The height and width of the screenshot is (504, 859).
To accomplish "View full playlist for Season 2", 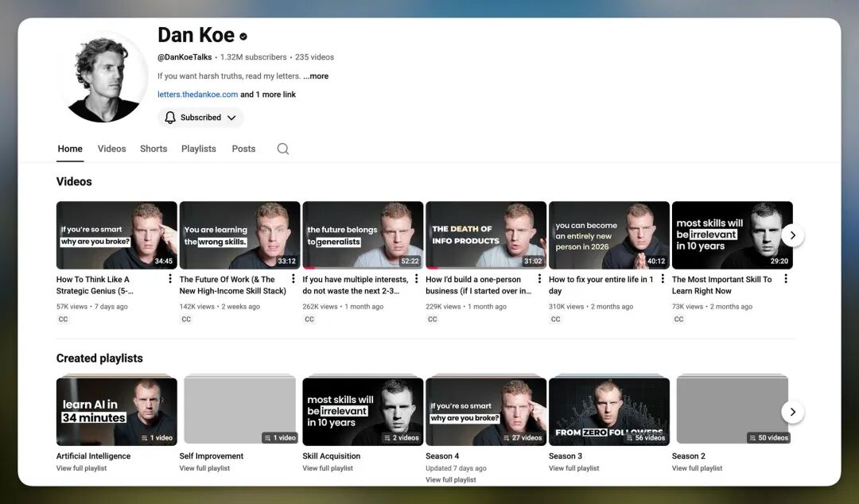I will pyautogui.click(x=698, y=468).
